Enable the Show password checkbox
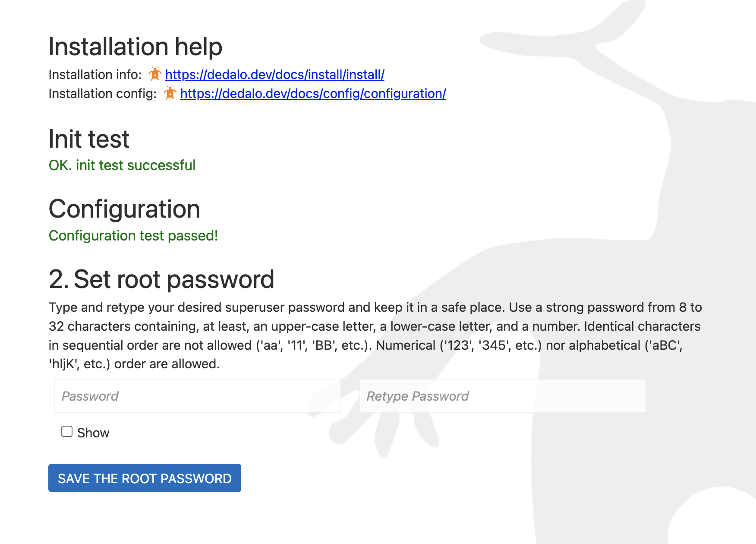 click(67, 432)
